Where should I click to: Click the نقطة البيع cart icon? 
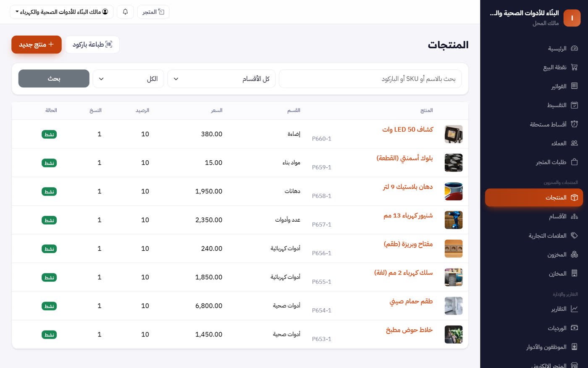(574, 67)
